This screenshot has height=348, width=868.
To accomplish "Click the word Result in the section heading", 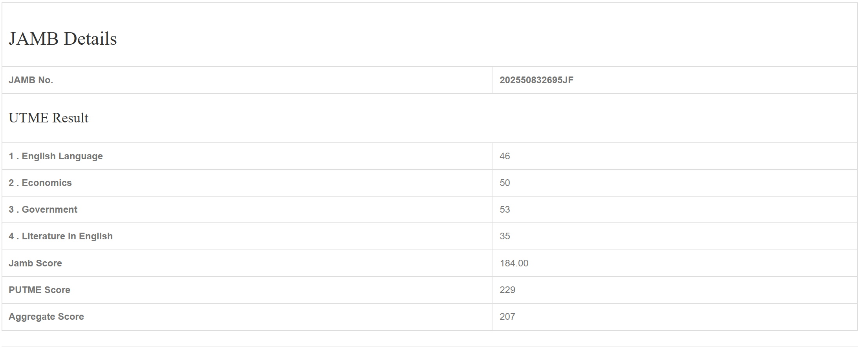I will tap(70, 118).
